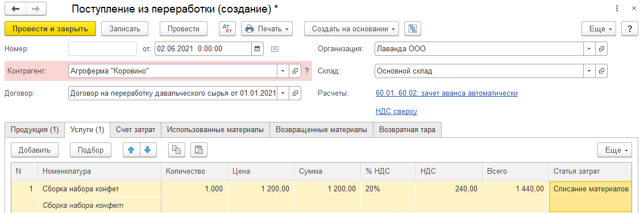The height and width of the screenshot is (213, 644).
Task: Click Провести и закрыть button
Action: [50, 29]
